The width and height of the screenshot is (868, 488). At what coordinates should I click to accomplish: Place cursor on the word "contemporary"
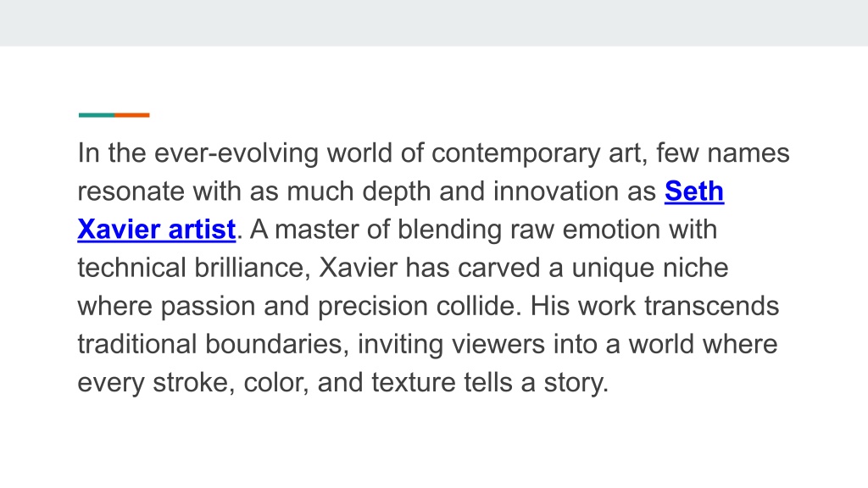[516, 154]
